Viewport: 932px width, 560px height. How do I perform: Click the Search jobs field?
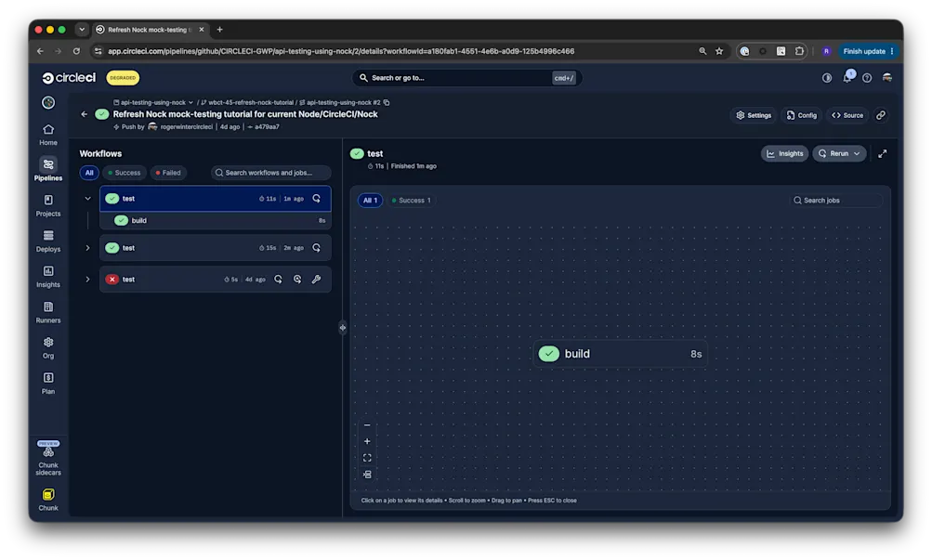(835, 200)
